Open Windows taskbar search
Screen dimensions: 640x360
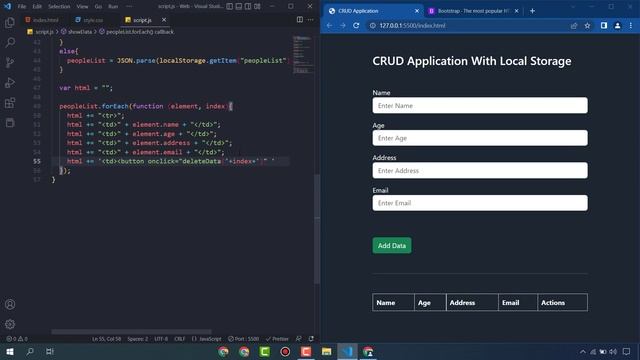[x=30, y=351]
